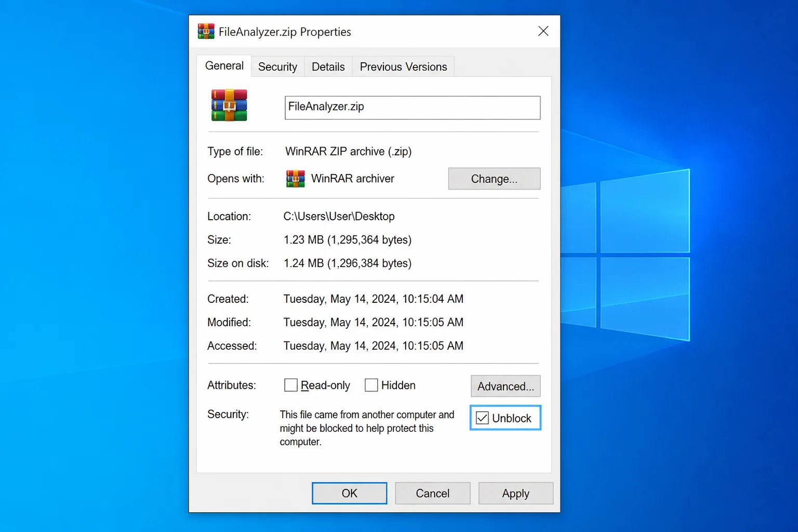This screenshot has height=532, width=798.
Task: Uncheck the Unblock checkbox
Action: click(x=483, y=418)
